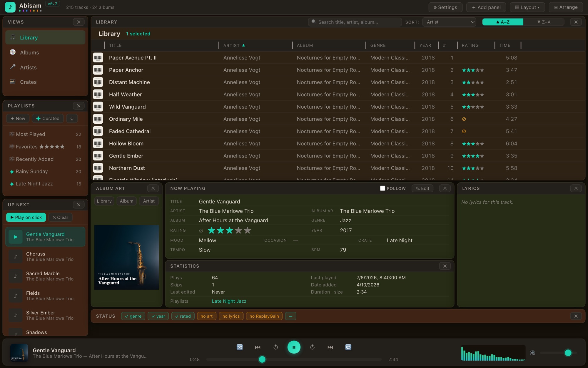Enable the Follow checkbox
The image size is (588, 368).
pyautogui.click(x=382, y=188)
